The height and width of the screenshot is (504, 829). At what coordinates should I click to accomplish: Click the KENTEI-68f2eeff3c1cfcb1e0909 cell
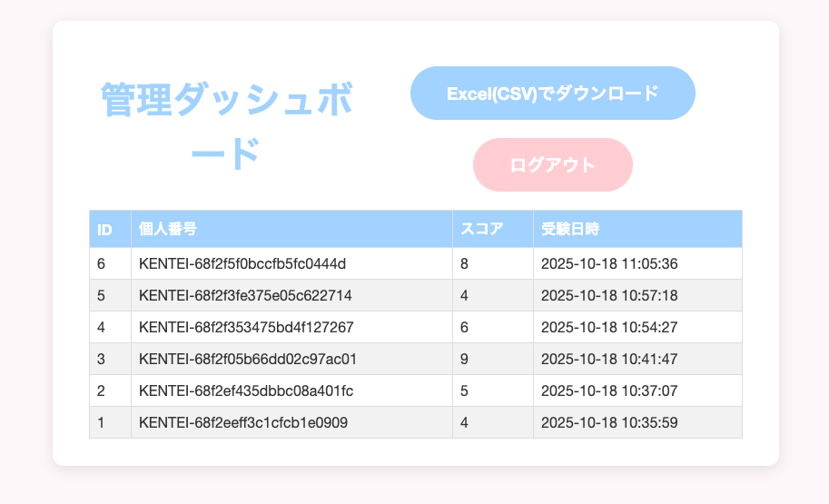coord(242,422)
